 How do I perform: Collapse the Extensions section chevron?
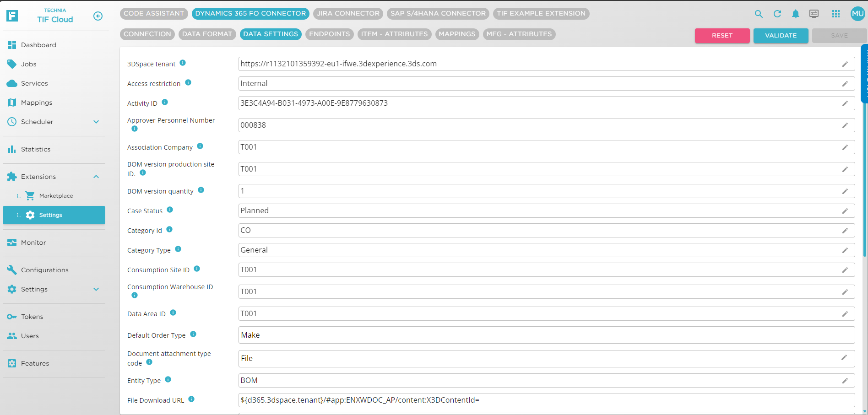click(x=96, y=177)
